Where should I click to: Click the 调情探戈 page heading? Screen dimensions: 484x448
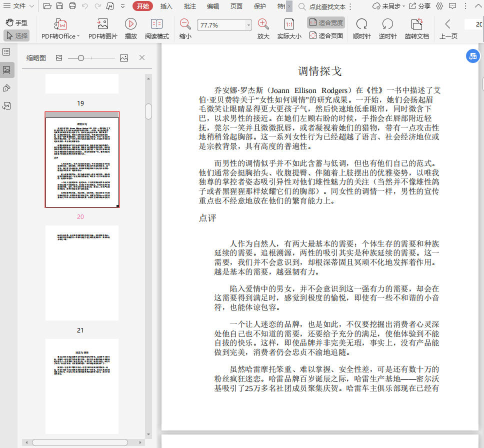(x=320, y=71)
